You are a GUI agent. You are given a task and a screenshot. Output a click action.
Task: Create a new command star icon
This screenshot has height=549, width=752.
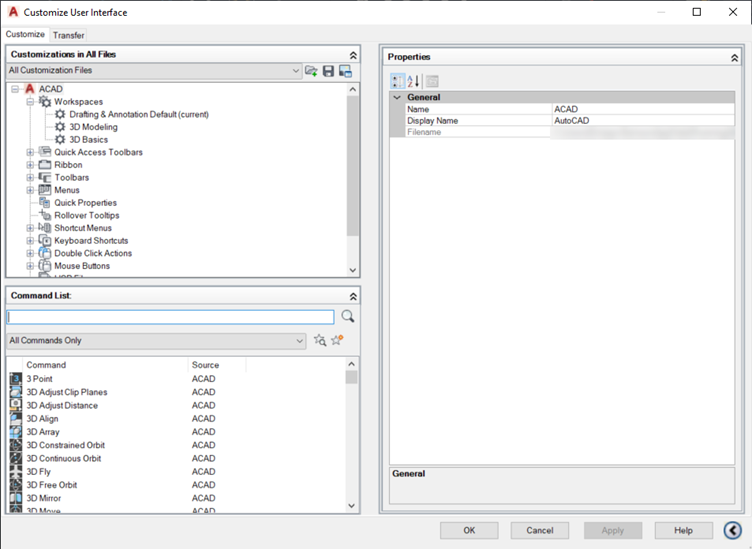[337, 340]
